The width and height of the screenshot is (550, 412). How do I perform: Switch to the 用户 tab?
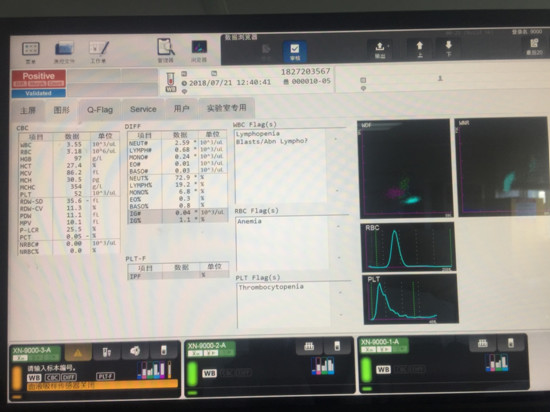[181, 108]
